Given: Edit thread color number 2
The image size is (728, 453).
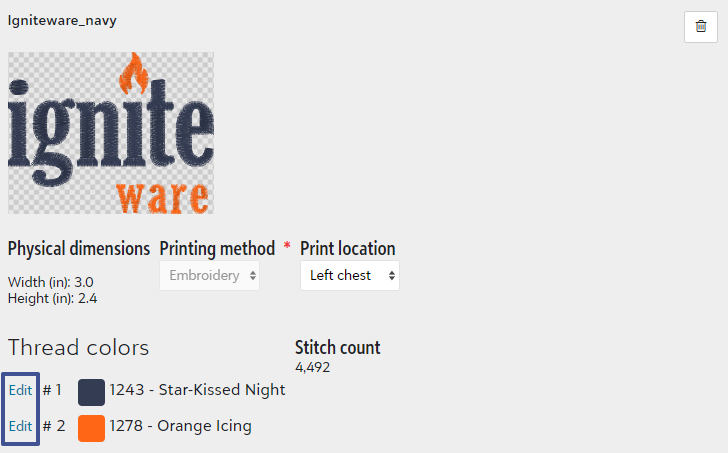Looking at the screenshot, I should click(x=20, y=426).
